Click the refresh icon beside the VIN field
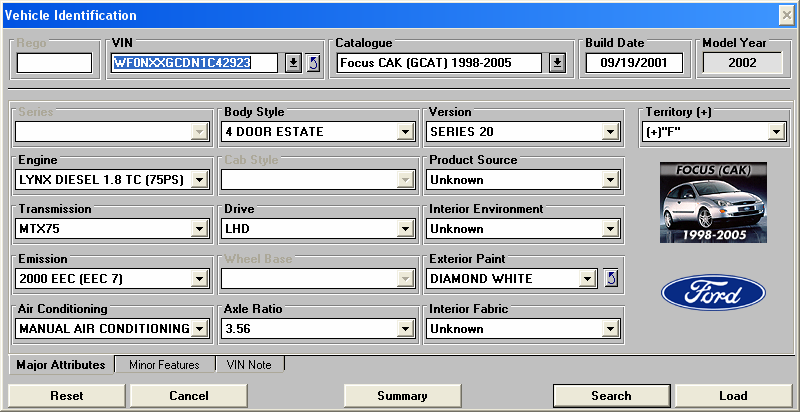The image size is (800, 412). [313, 63]
